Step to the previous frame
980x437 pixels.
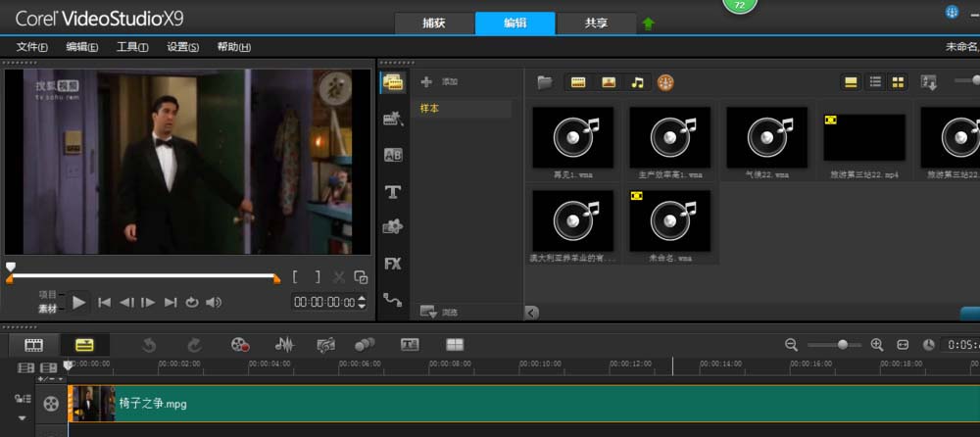pyautogui.click(x=126, y=303)
